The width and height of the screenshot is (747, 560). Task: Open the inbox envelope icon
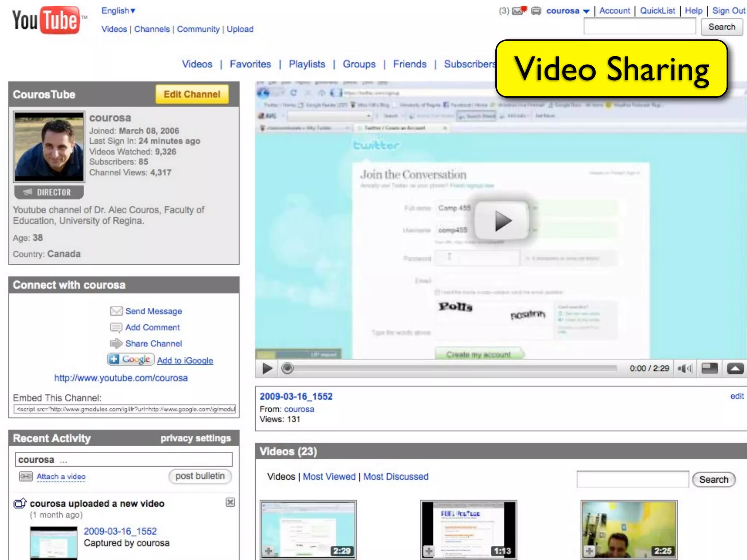[519, 11]
